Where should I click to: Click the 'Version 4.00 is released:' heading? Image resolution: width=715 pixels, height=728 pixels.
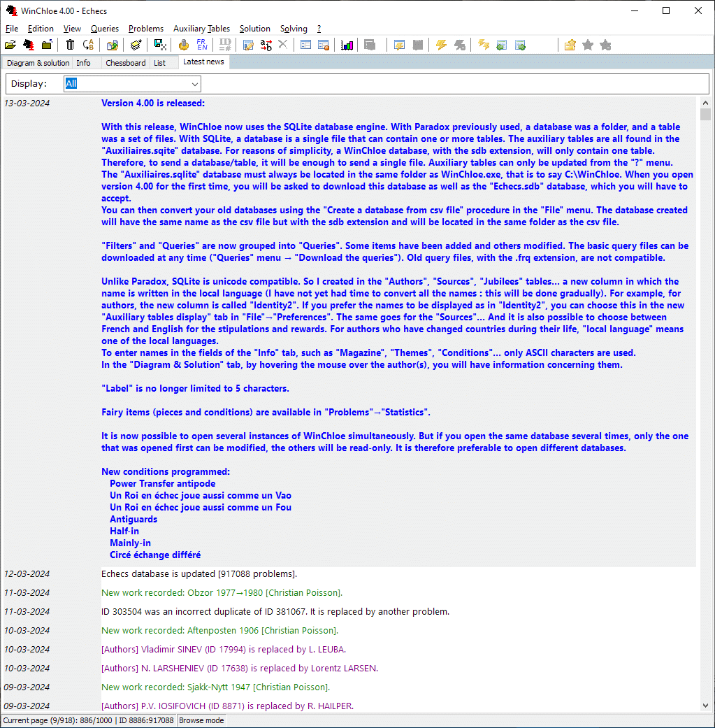point(153,103)
